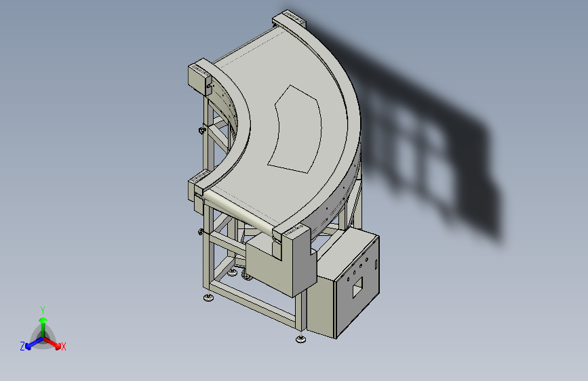Pick the front right leveling foot of the frame
588x381 pixels.
tap(300, 339)
